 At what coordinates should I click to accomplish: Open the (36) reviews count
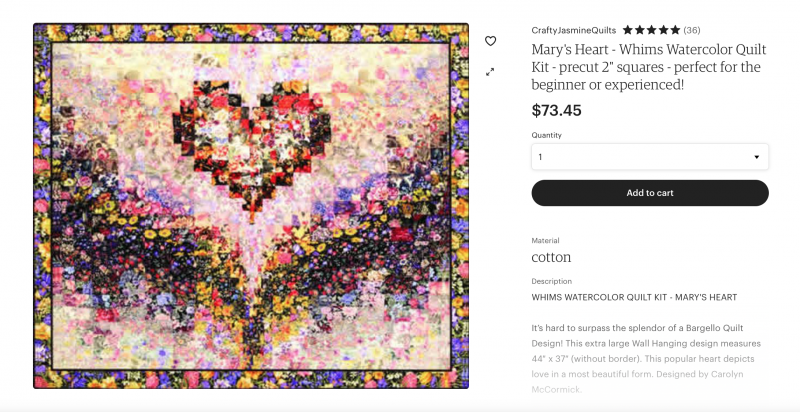692,30
